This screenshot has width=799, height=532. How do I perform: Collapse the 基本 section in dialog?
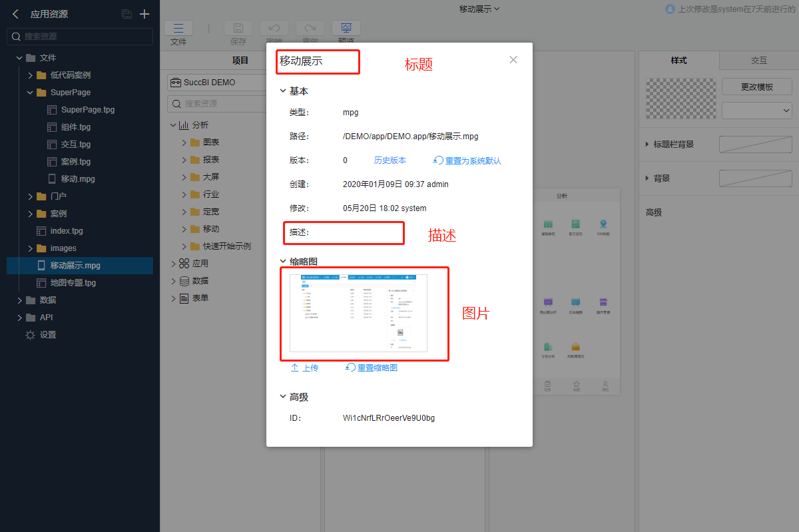click(282, 91)
